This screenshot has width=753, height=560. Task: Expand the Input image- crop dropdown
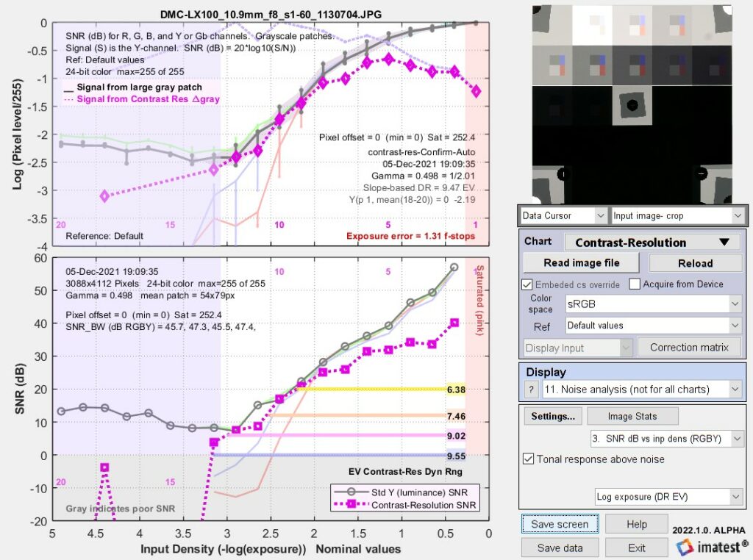pos(677,215)
